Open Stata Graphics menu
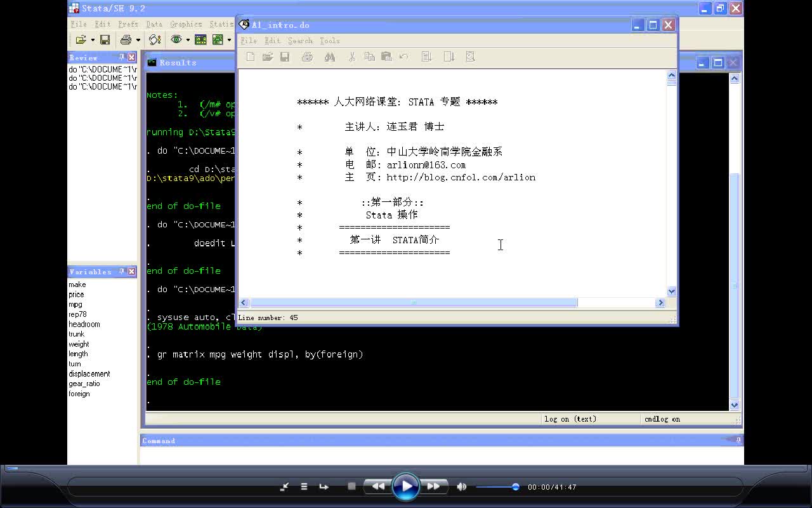Viewport: 812px width, 508px height. [186, 24]
